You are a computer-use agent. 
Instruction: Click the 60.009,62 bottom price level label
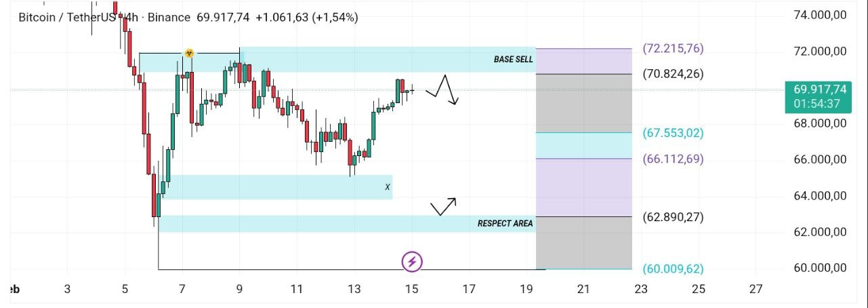coord(673,269)
